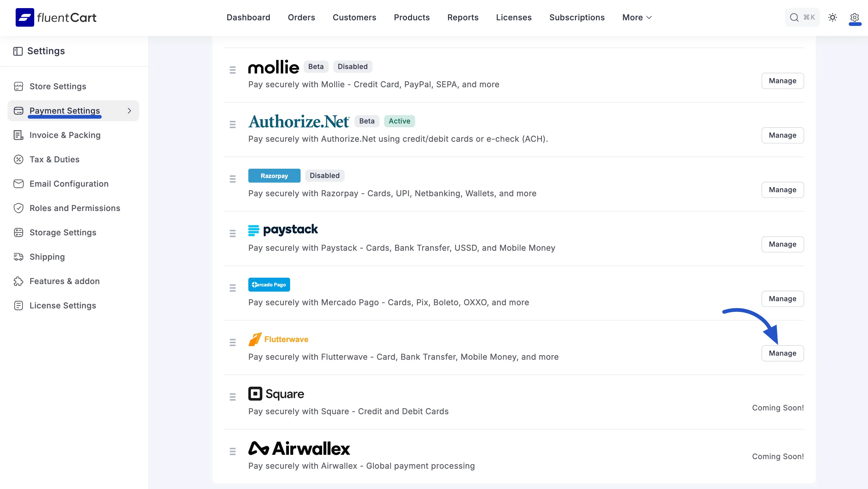The width and height of the screenshot is (868, 489).
Task: Expand the Payment Settings chevron arrow
Action: 129,111
